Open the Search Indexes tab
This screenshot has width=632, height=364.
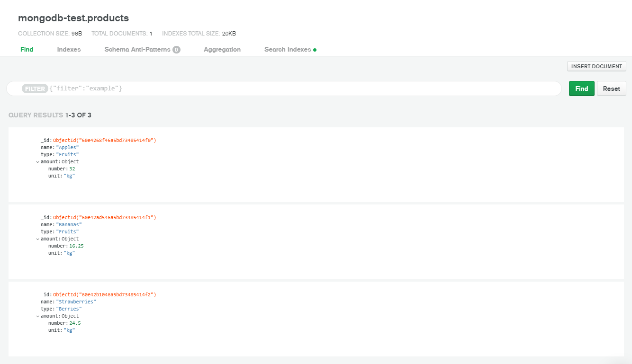(288, 49)
